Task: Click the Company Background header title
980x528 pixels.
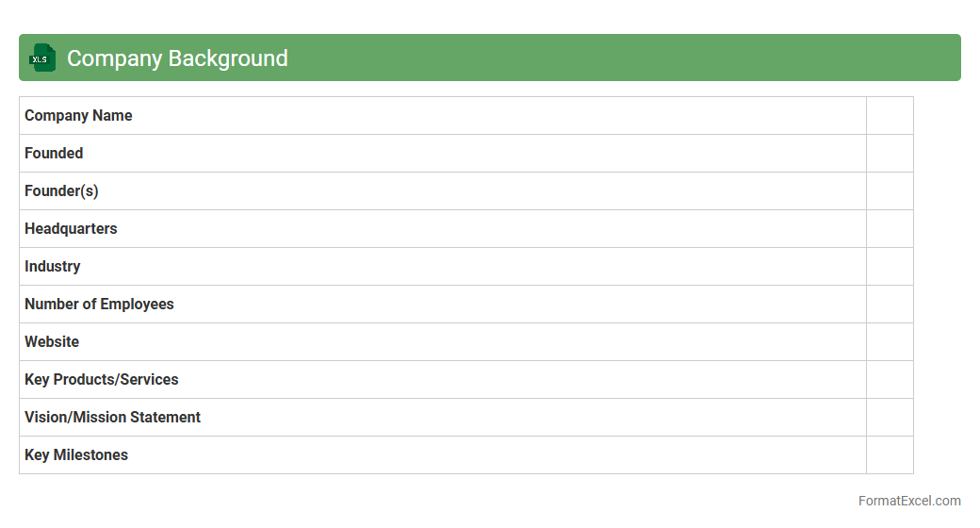Action: pyautogui.click(x=177, y=58)
